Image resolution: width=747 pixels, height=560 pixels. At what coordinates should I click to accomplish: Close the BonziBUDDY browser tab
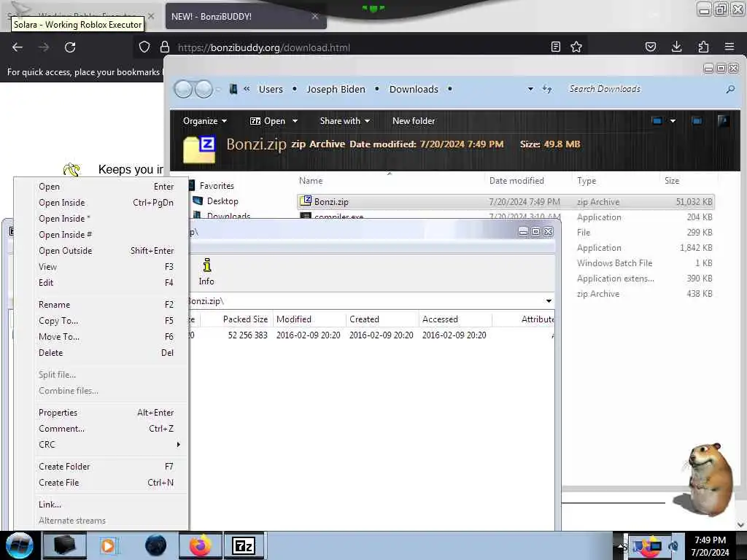point(315,16)
